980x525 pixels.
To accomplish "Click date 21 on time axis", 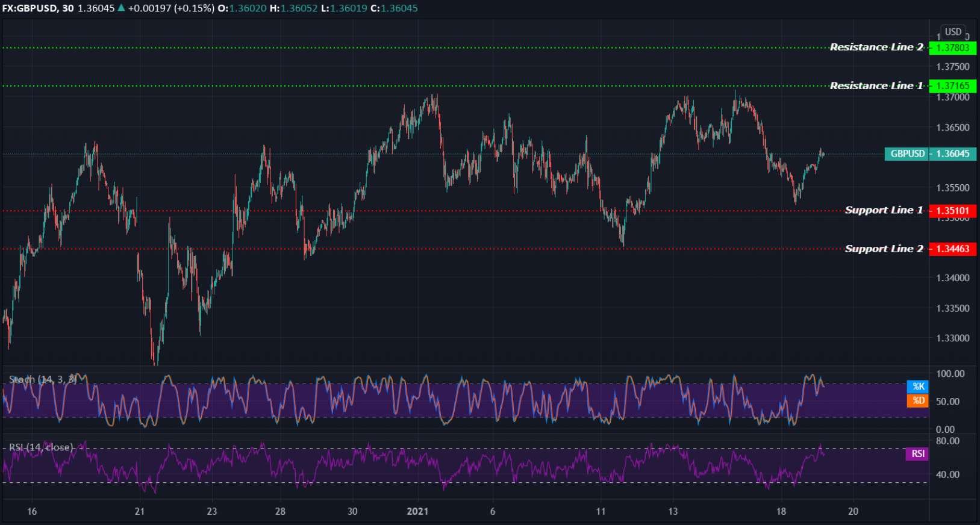I will pyautogui.click(x=140, y=511).
